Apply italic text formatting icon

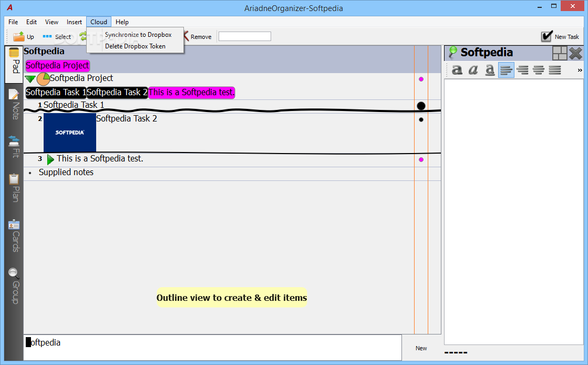473,70
